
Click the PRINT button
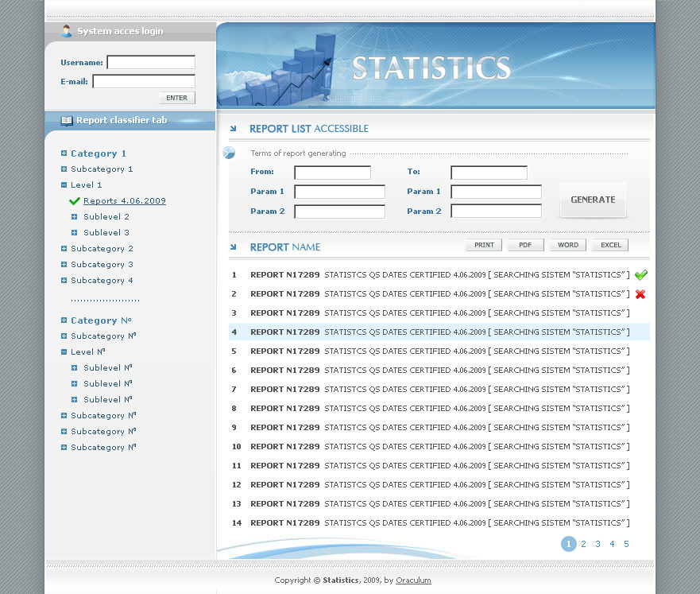click(484, 245)
